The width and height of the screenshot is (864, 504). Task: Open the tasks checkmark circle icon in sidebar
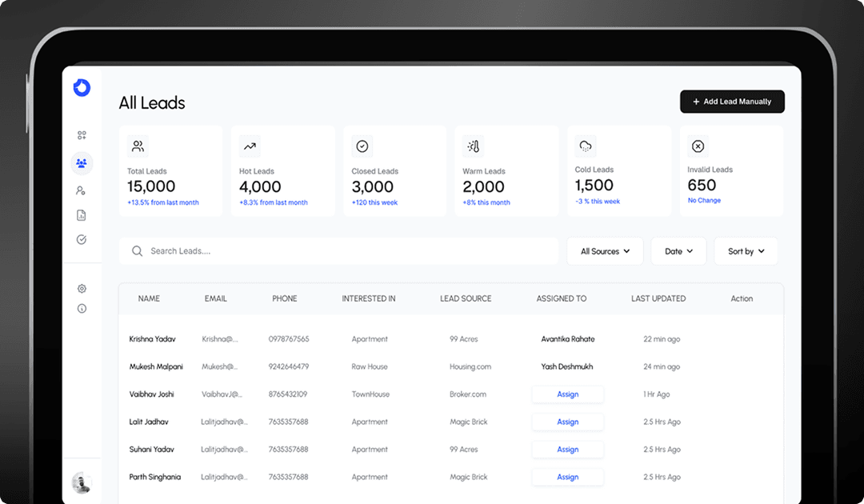81,240
